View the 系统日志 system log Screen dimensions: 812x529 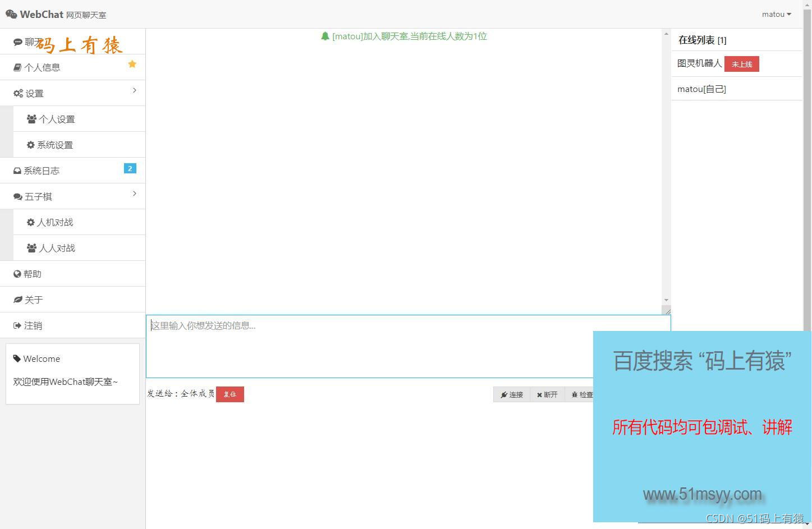(x=42, y=170)
